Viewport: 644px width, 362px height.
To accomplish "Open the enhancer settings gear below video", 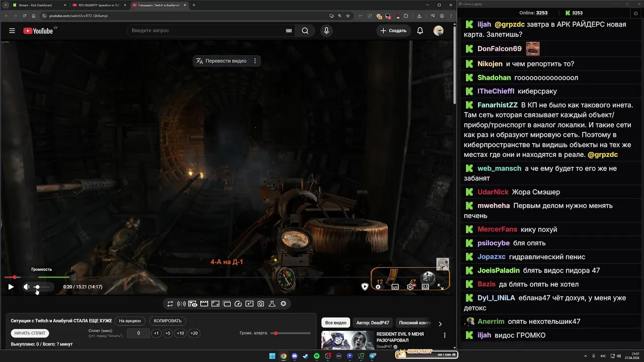I will [283, 304].
